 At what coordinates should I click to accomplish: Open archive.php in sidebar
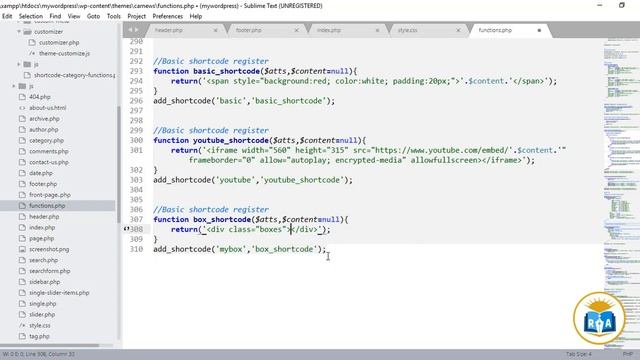(x=44, y=119)
